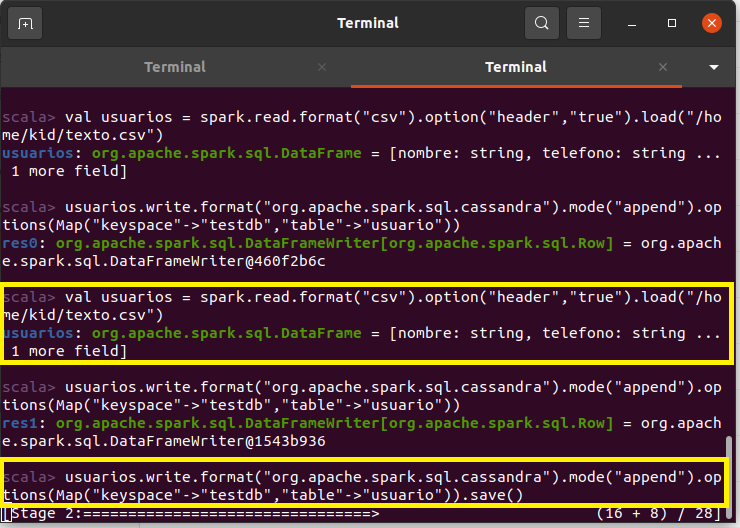Expand the tab list dropdown arrow
Image resolution: width=740 pixels, height=528 pixels.
pyautogui.click(x=714, y=67)
